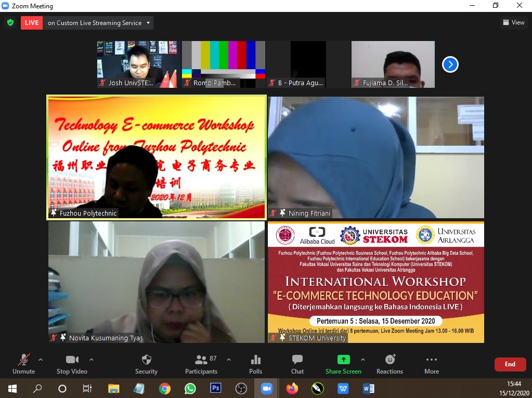The height and width of the screenshot is (398, 532).
Task: Open the More options menu
Action: [432, 364]
